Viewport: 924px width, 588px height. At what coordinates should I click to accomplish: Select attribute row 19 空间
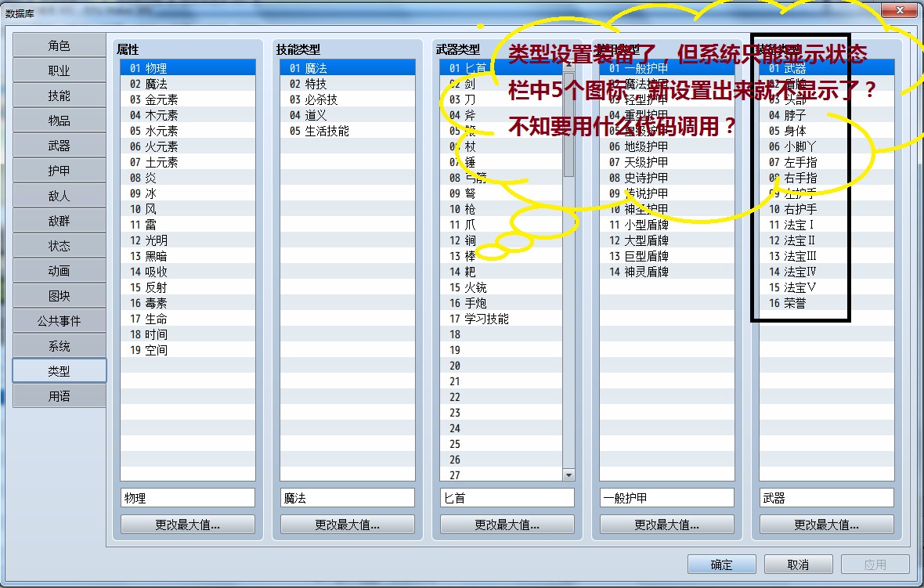coord(188,350)
